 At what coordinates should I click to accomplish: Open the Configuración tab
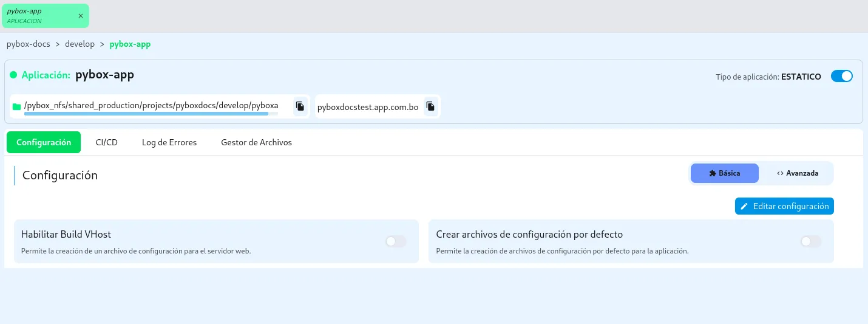pos(44,142)
